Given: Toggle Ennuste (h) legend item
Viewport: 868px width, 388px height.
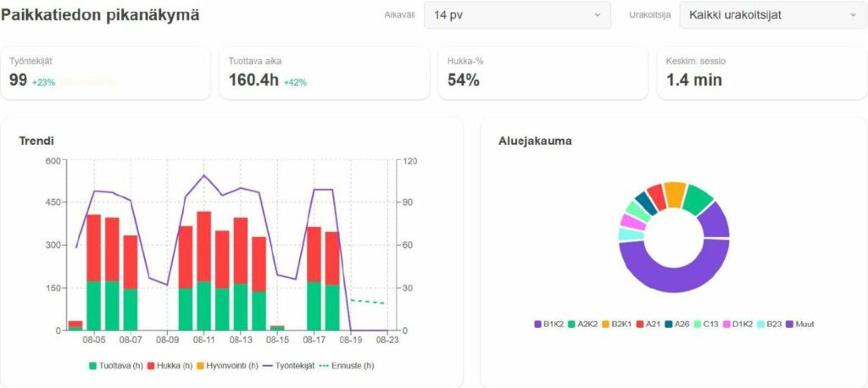Looking at the screenshot, I should pos(347,366).
